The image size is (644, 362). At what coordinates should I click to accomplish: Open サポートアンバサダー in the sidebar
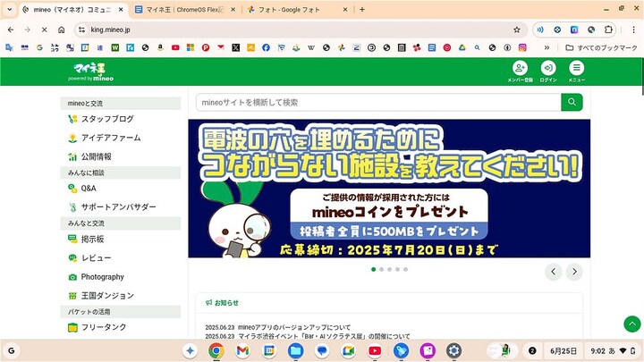click(x=112, y=206)
